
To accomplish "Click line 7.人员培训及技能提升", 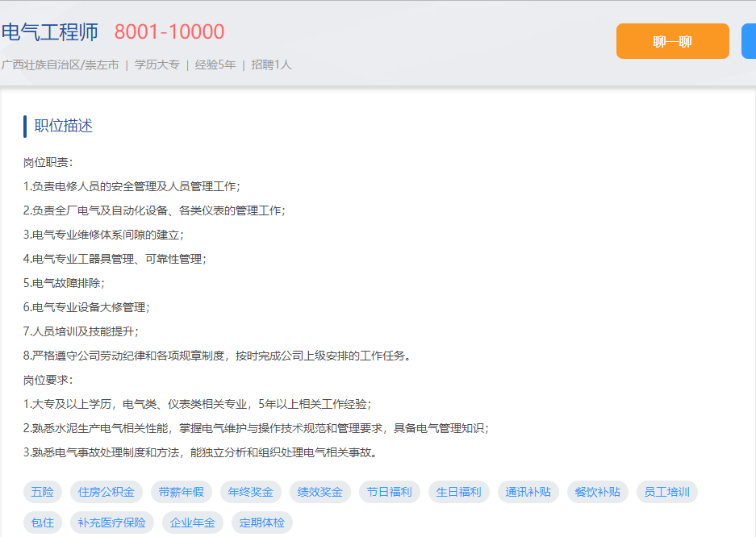I will 81,331.
